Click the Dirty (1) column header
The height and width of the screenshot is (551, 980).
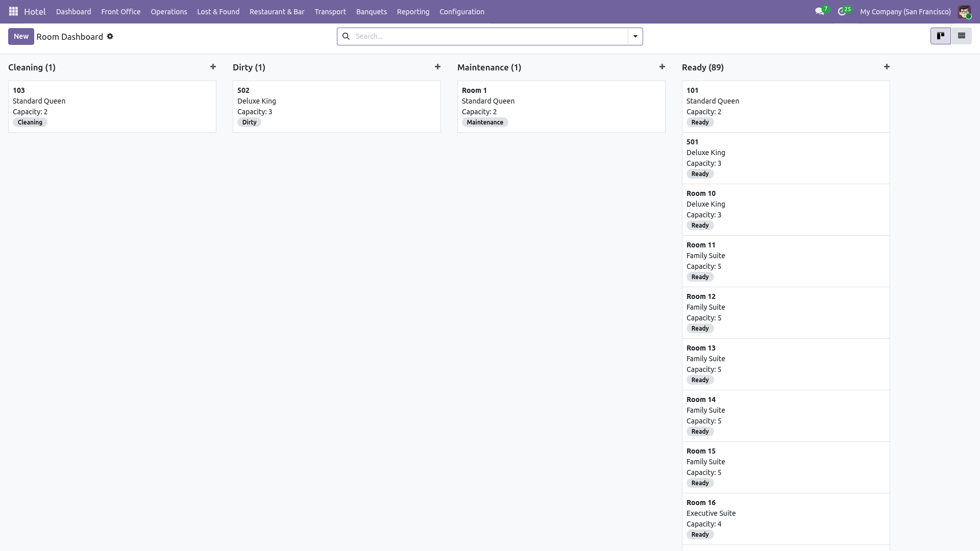click(x=249, y=67)
